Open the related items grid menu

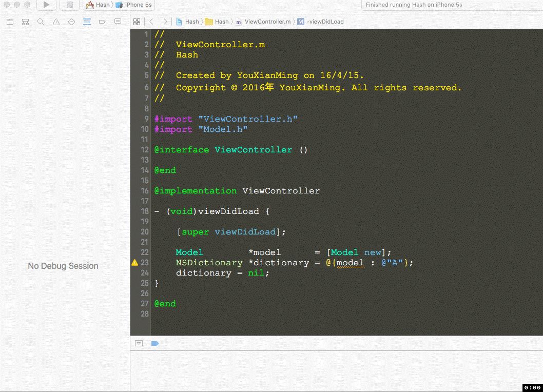tap(137, 22)
